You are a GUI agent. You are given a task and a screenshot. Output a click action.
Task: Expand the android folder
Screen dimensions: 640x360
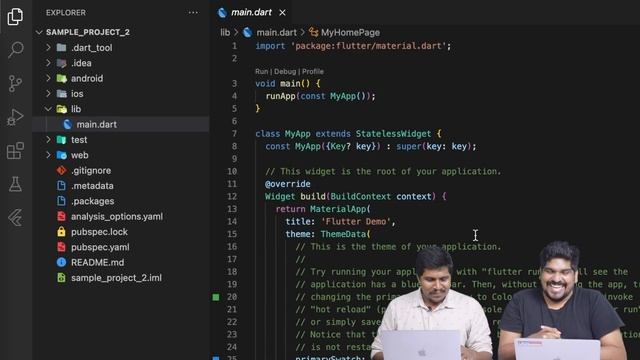click(48, 78)
